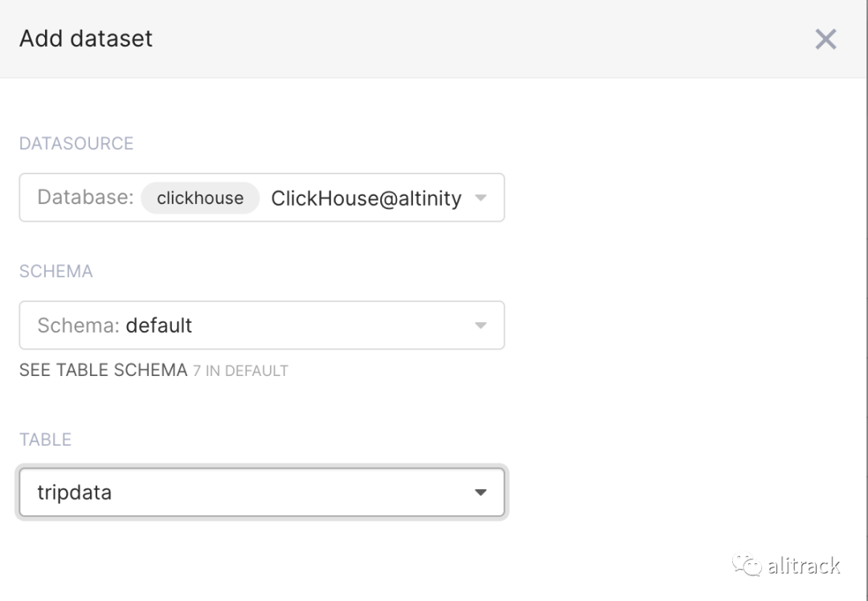Image resolution: width=868 pixels, height=601 pixels.
Task: Select the ClickHouse@altinity database value
Action: click(366, 198)
